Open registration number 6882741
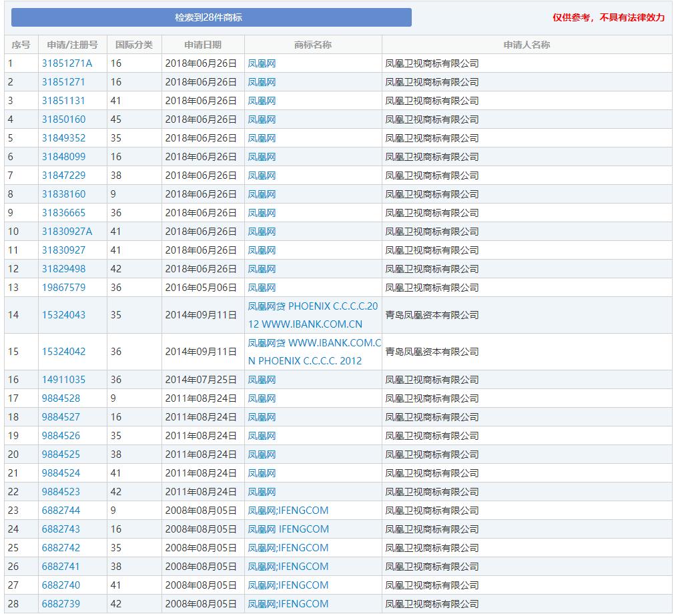 (x=61, y=566)
